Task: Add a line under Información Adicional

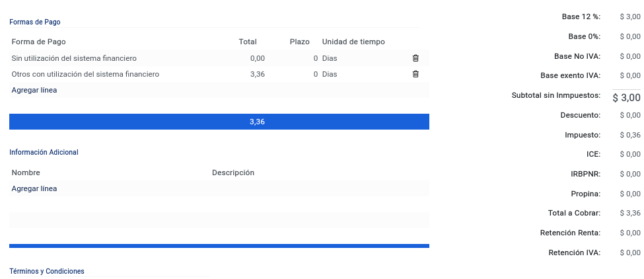Action: 34,188
